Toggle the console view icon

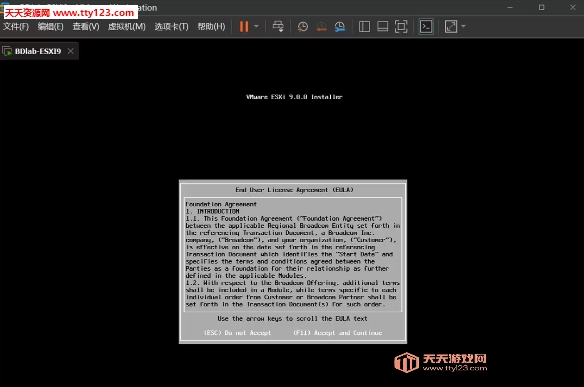coord(426,26)
